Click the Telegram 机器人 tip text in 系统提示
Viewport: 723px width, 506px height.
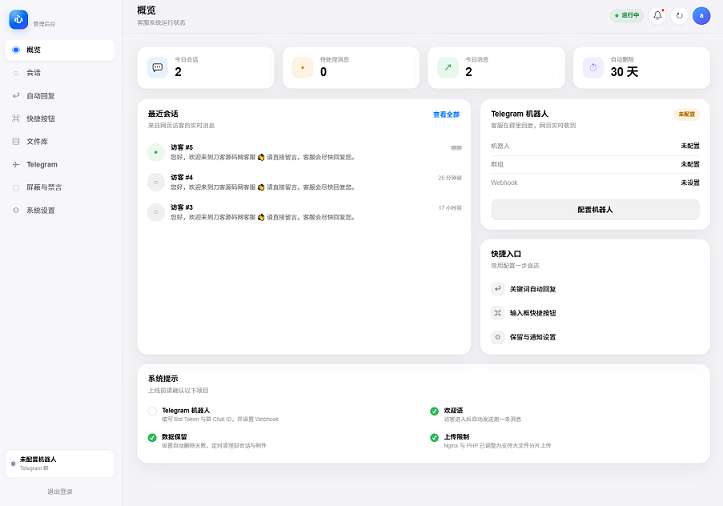[x=186, y=410]
